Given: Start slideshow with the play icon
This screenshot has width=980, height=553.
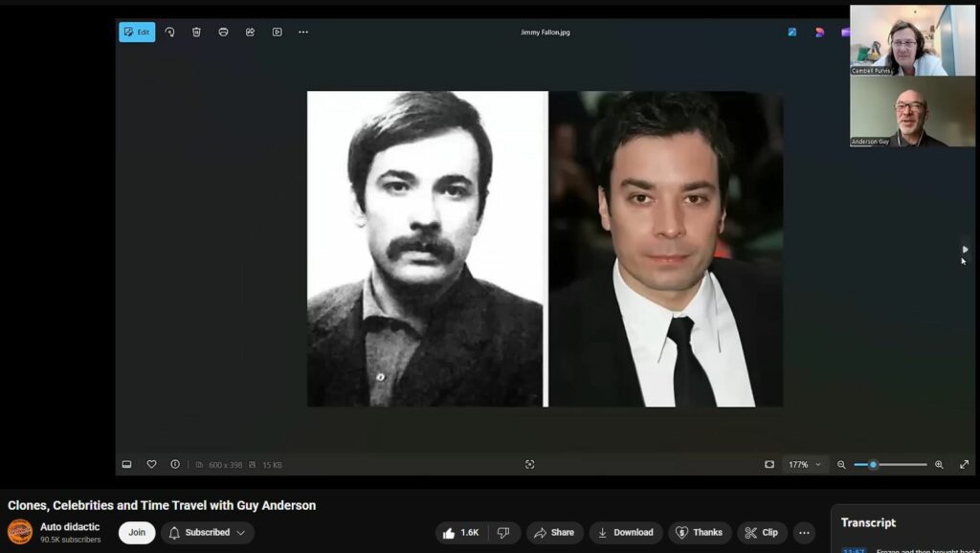Looking at the screenshot, I should pos(277,32).
